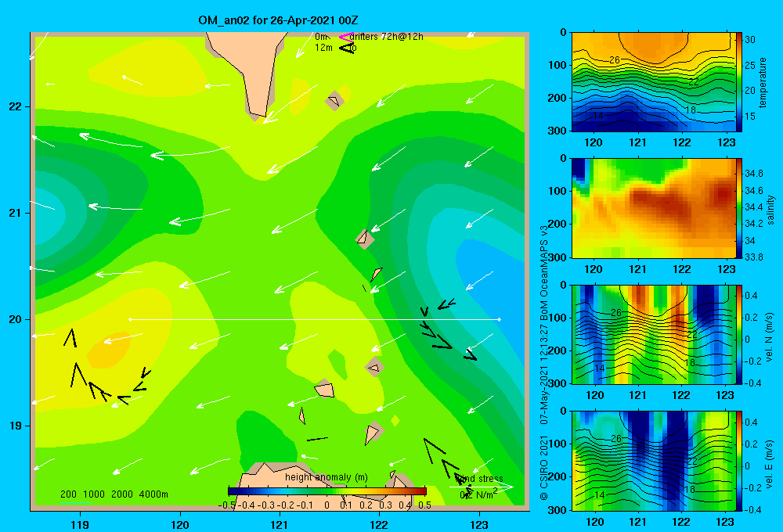Screen dimensions: 783x532
Task: Click the 'height anomaly (m)' label
Action: tap(326, 477)
